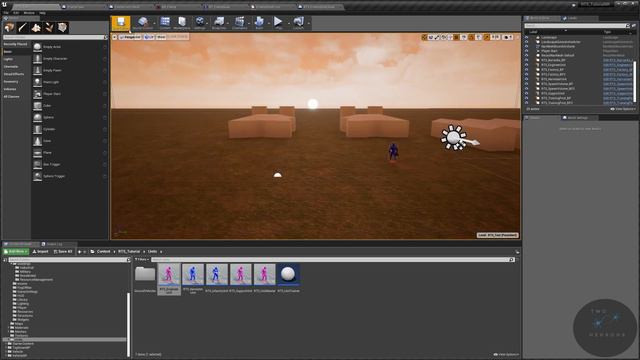Open viewport options dropdown arrow
This screenshot has height=360, width=640.
pos(115,37)
